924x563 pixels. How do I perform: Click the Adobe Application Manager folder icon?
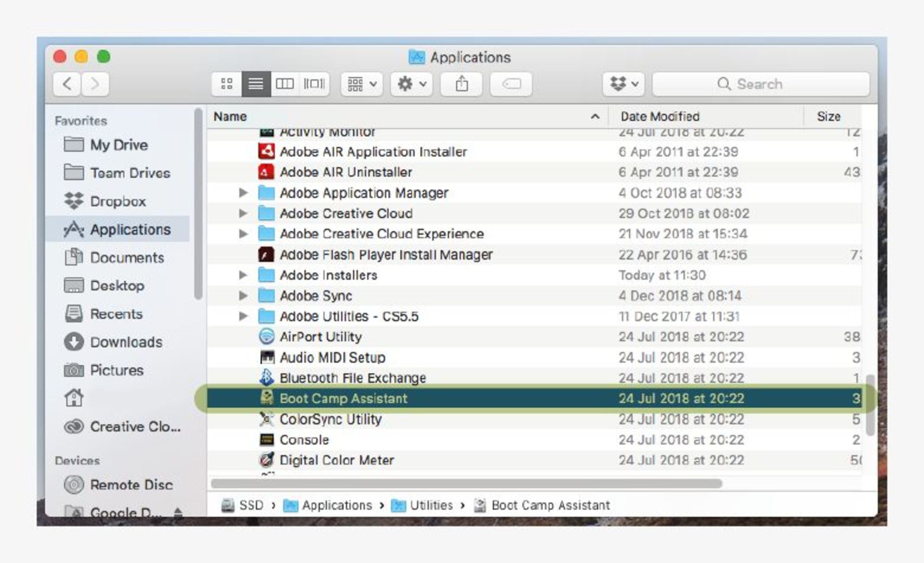click(x=267, y=193)
